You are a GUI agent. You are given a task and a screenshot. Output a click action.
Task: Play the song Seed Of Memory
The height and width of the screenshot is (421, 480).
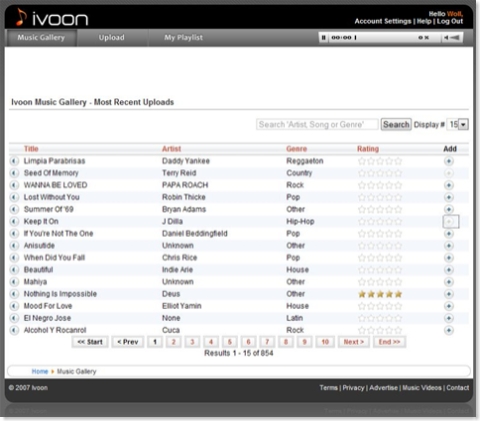[14, 173]
